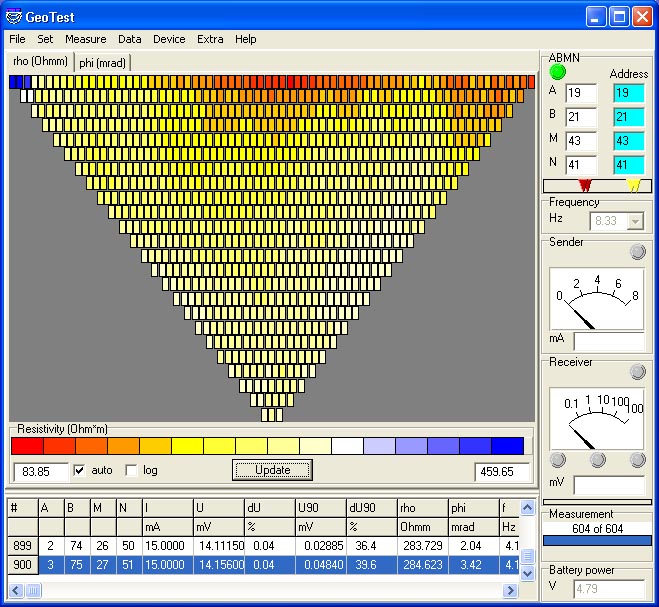This screenshot has height=607, width=659.
Task: Switch to the phi (mrad) tab
Action: coord(103,63)
